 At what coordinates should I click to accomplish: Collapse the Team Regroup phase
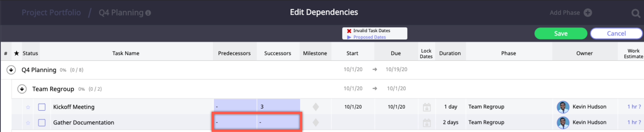point(22,89)
